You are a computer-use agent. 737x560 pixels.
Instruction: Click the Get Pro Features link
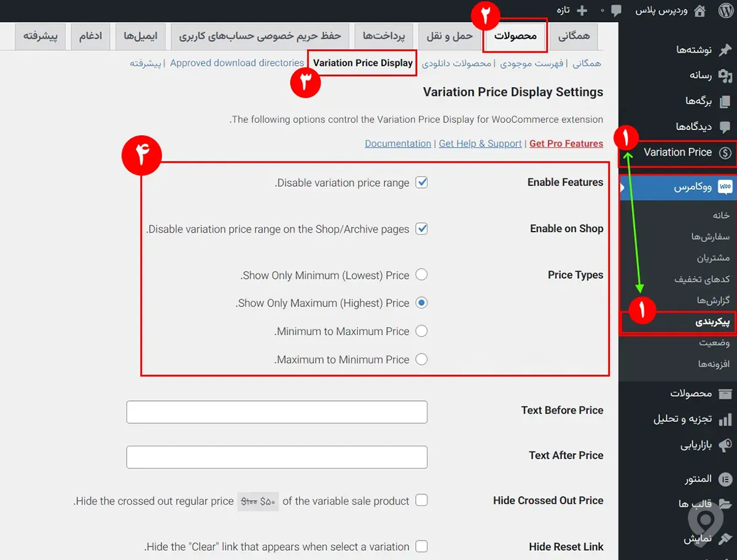tap(566, 143)
